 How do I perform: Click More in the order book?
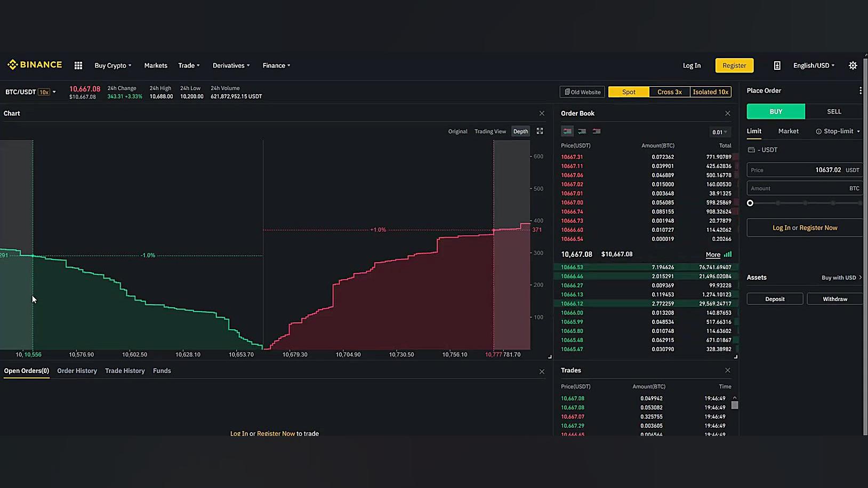(x=713, y=255)
